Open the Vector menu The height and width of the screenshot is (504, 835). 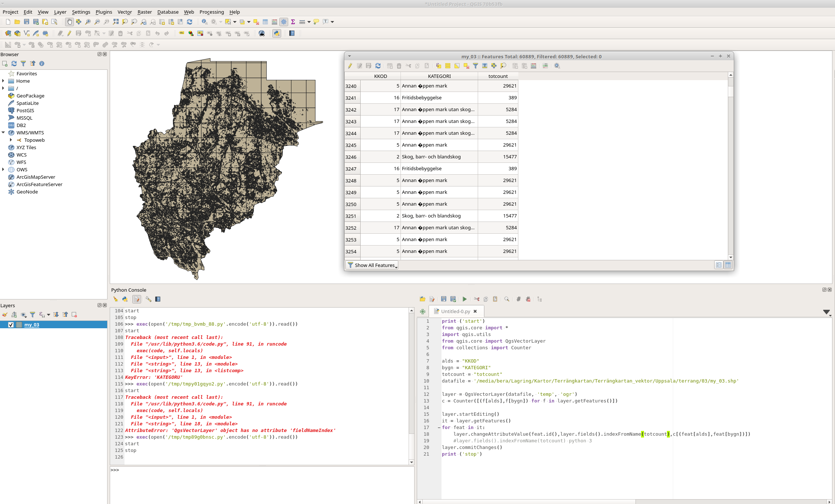coord(125,12)
